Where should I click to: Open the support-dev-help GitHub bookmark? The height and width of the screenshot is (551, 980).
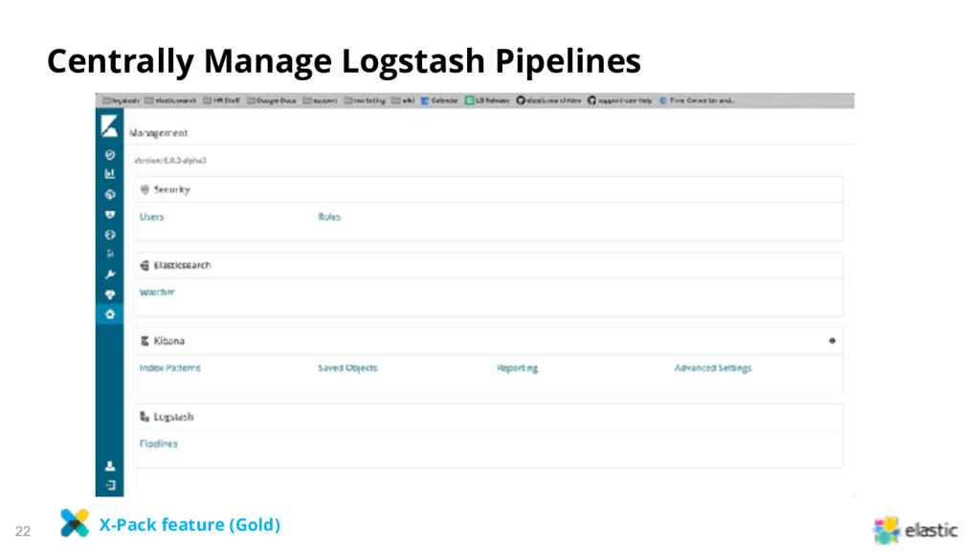620,100
